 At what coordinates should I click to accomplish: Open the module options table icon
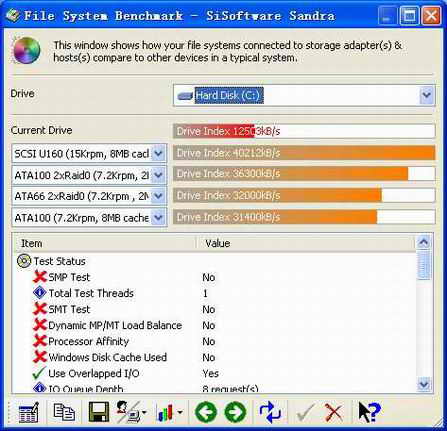28,412
